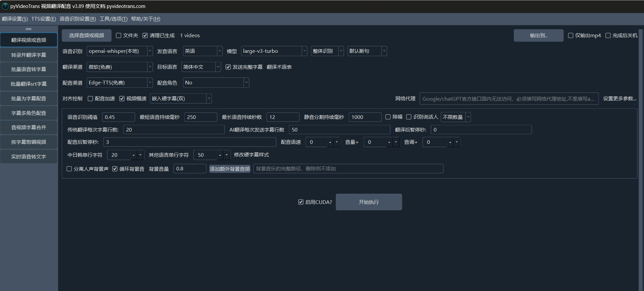Increase 中日韩单行字符 with the up arrow

[x=134, y=155]
